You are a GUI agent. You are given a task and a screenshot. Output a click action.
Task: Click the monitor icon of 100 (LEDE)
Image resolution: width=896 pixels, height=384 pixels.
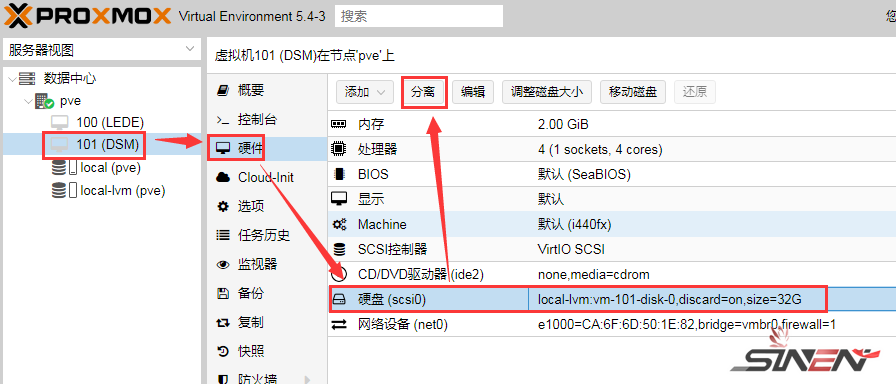tap(59, 122)
